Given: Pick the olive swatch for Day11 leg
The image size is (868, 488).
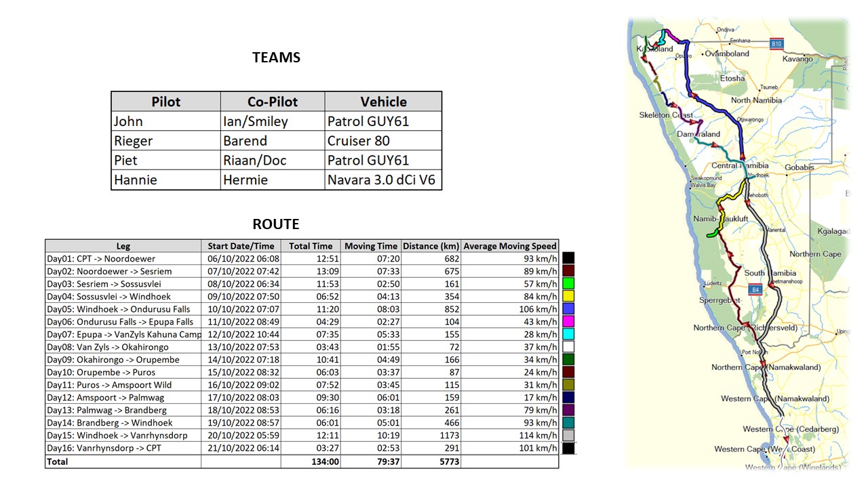Looking at the screenshot, I should tap(568, 385).
